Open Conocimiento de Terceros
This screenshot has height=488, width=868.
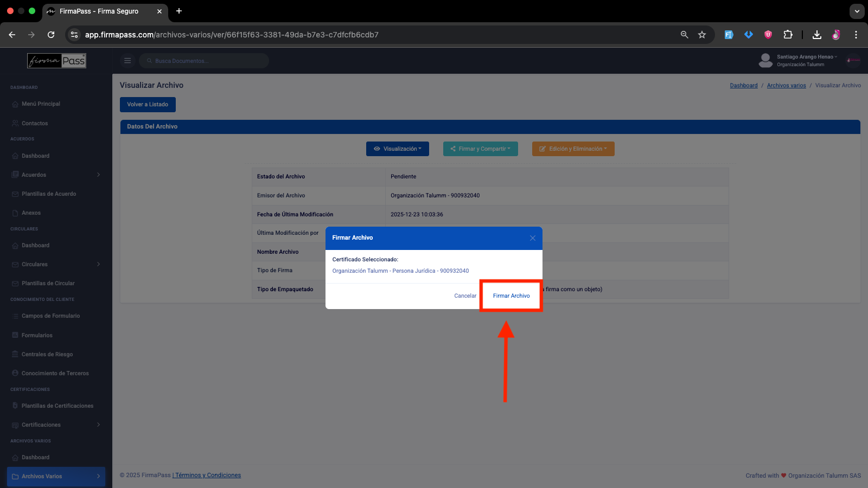(x=55, y=373)
